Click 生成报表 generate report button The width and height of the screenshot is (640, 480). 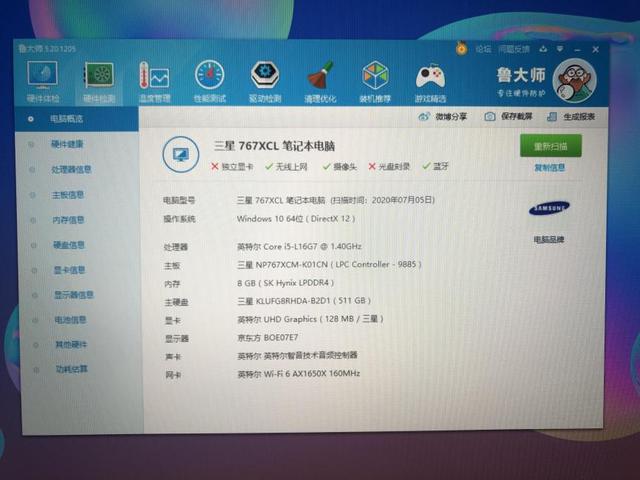coord(571,117)
